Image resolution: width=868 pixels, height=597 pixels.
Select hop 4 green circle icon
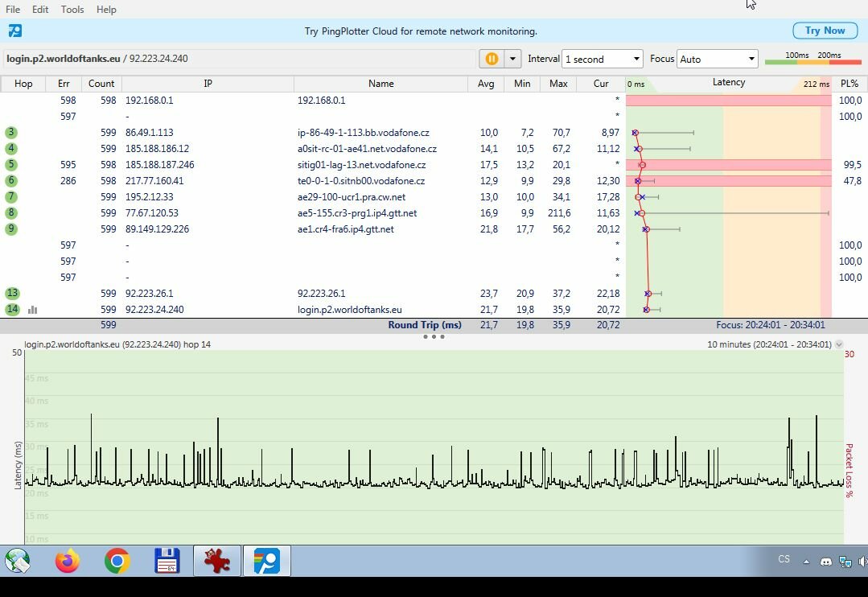click(11, 148)
